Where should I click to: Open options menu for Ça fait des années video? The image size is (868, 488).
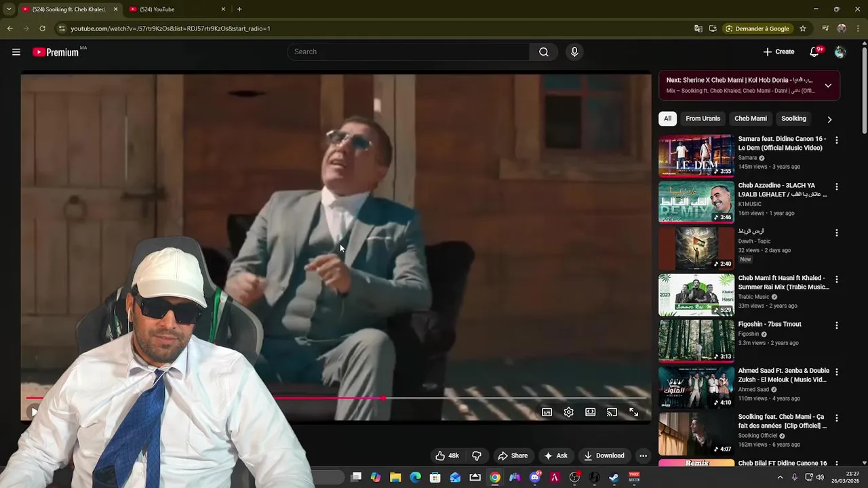pyautogui.click(x=836, y=418)
